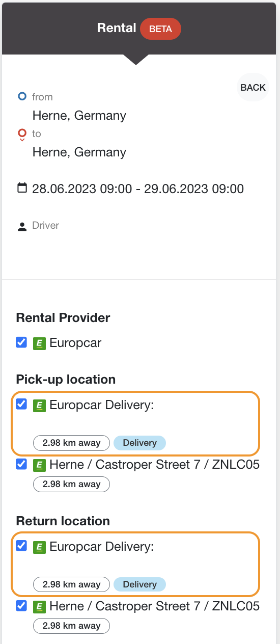Go back using the BACK button
This screenshot has height=644, width=280.
[253, 88]
